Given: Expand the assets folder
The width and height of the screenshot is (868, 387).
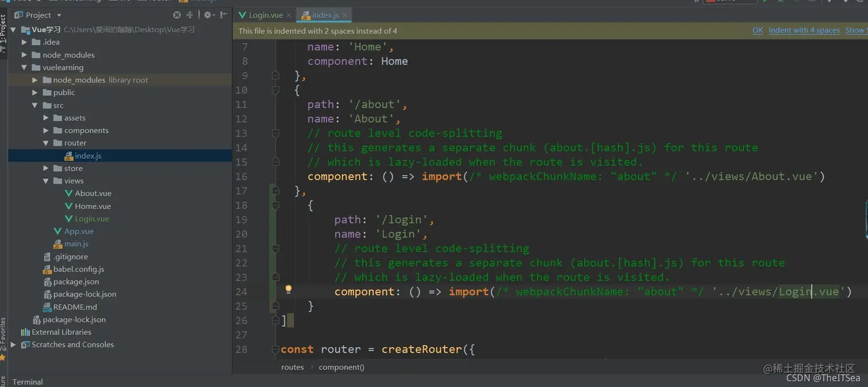Looking at the screenshot, I should coord(46,118).
